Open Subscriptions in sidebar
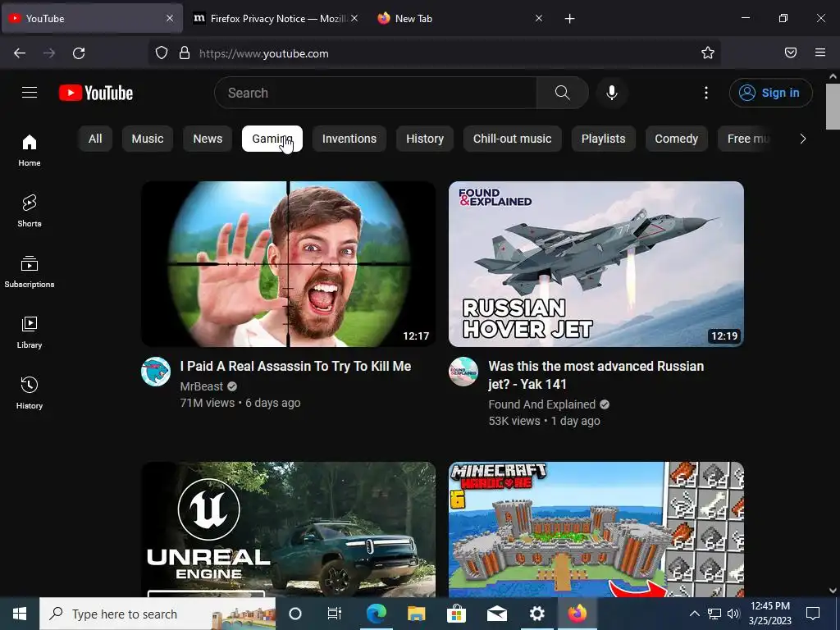Image resolution: width=840 pixels, height=630 pixels. 30,272
